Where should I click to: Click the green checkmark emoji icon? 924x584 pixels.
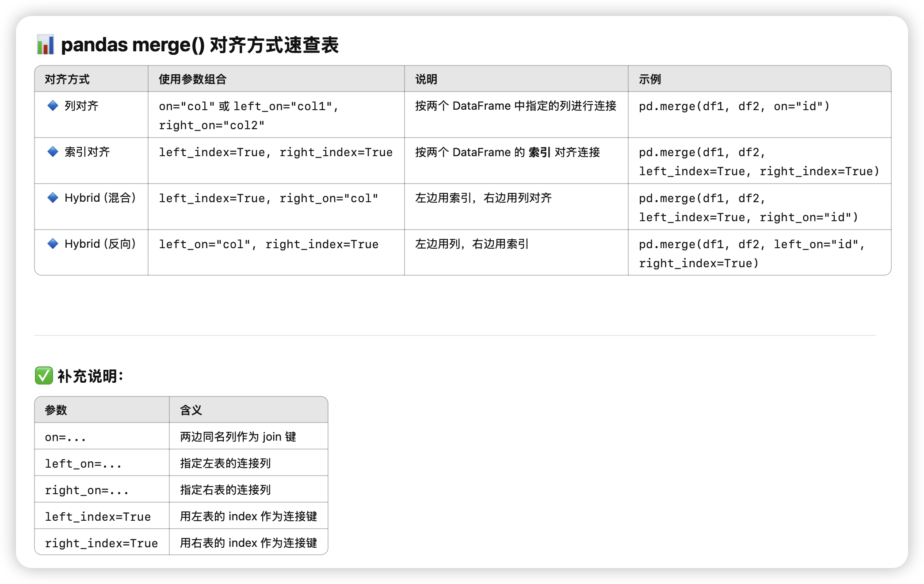[44, 376]
